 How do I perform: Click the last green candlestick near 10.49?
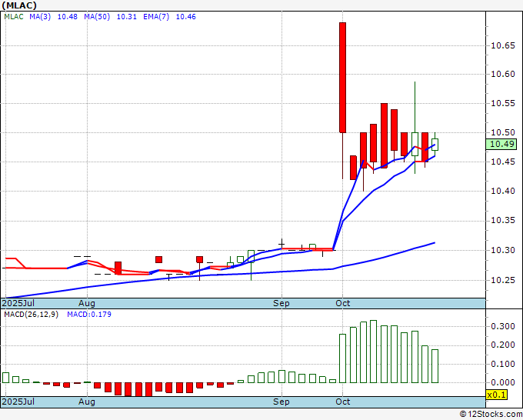pos(435,145)
